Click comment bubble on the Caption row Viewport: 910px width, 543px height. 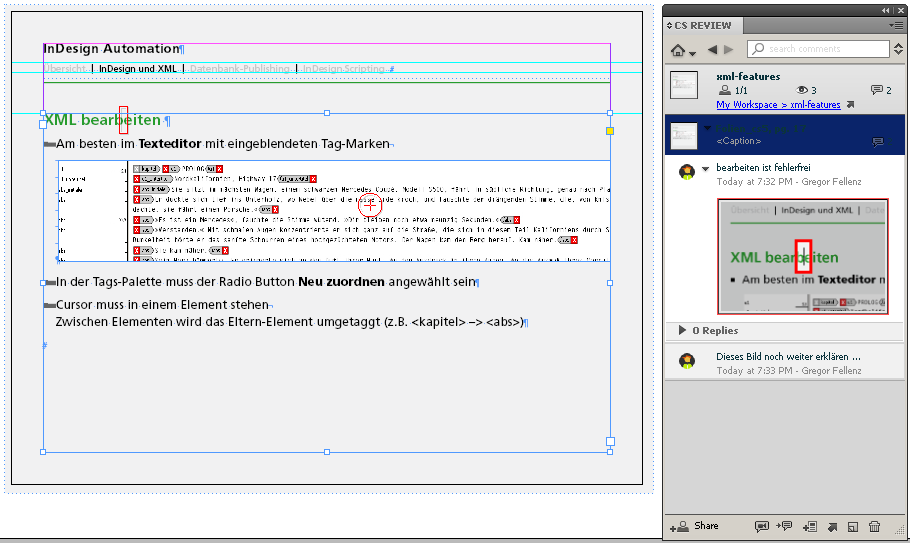pyautogui.click(x=878, y=142)
